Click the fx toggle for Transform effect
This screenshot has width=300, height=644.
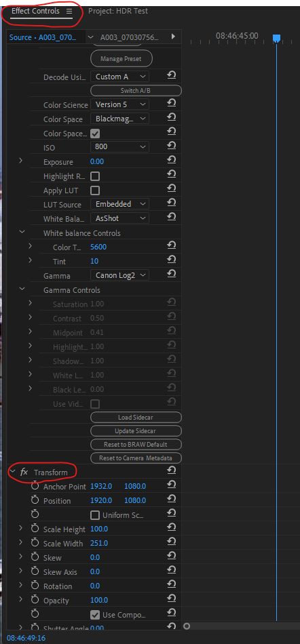24,472
